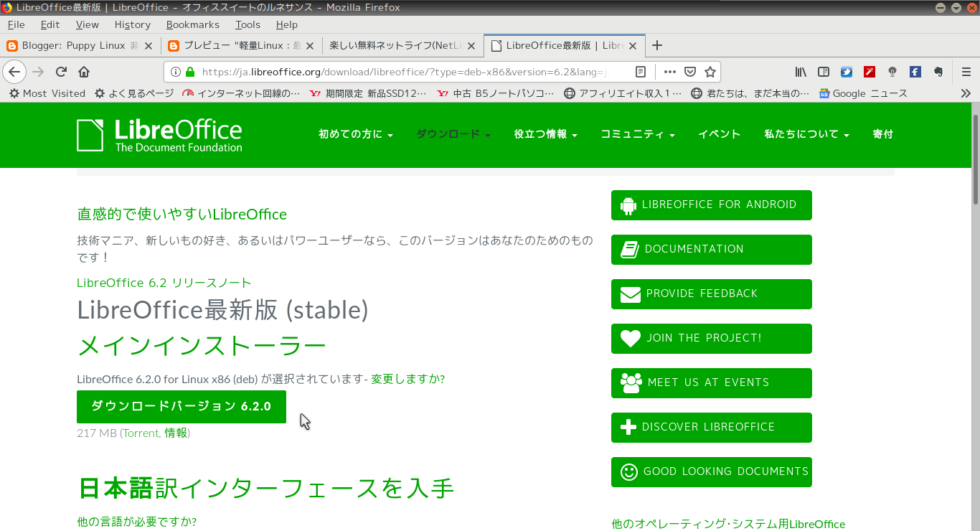The image size is (980, 531).
Task: Open the Evernote elephant extension
Action: click(938, 72)
